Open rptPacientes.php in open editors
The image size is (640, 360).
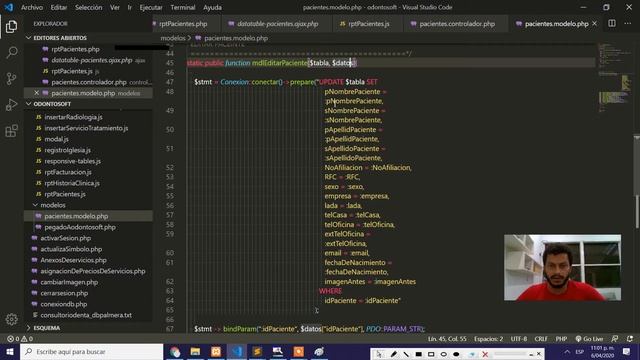(x=75, y=49)
